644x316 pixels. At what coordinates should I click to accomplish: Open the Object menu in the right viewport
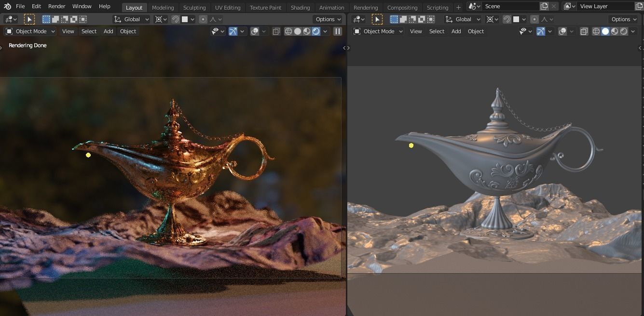[x=476, y=31]
